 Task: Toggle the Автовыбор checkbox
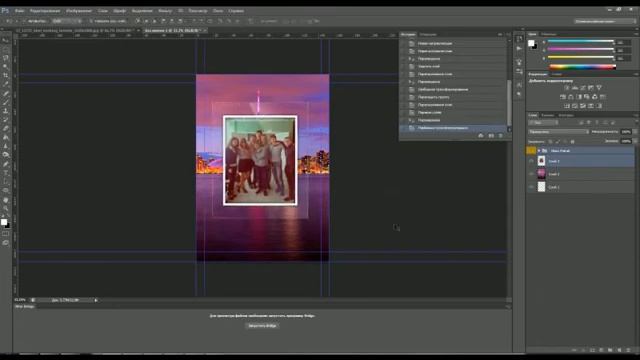(25, 21)
